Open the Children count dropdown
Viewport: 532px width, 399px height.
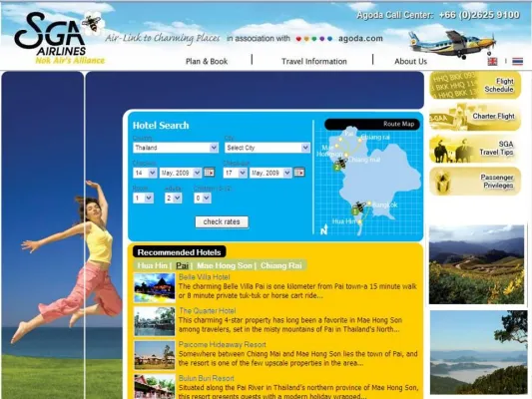[203, 198]
